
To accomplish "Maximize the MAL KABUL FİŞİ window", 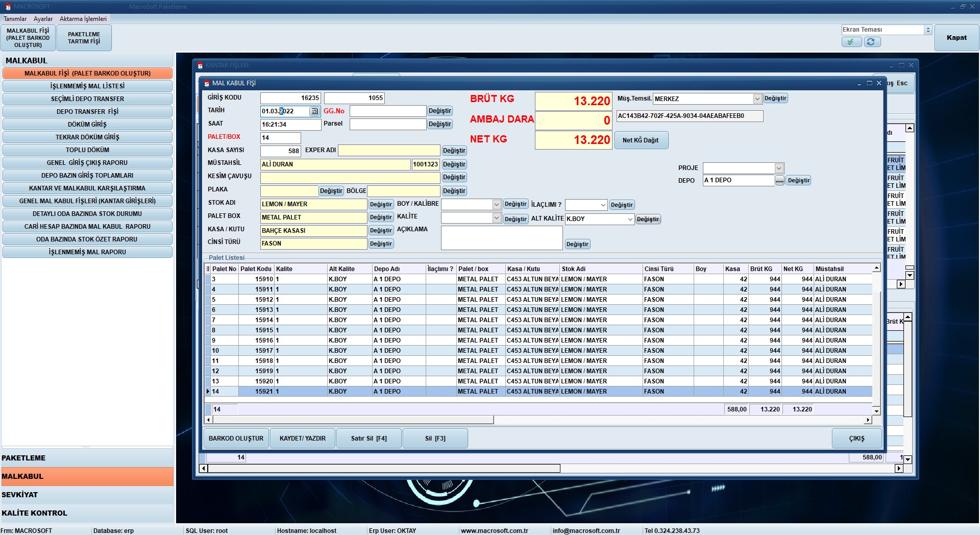I will click(869, 83).
